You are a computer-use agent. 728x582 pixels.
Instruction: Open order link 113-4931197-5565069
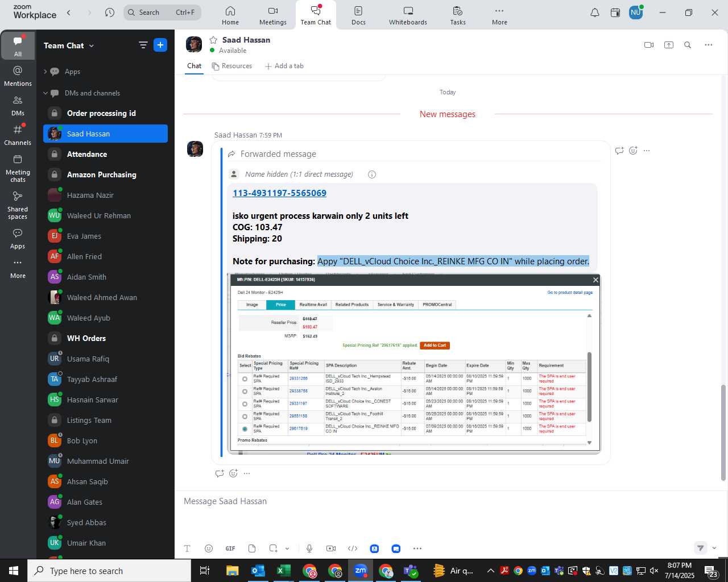[x=279, y=193]
